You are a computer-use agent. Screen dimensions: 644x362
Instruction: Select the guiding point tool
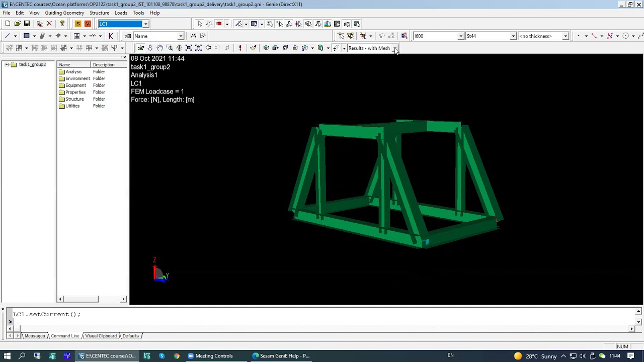[x=579, y=36]
